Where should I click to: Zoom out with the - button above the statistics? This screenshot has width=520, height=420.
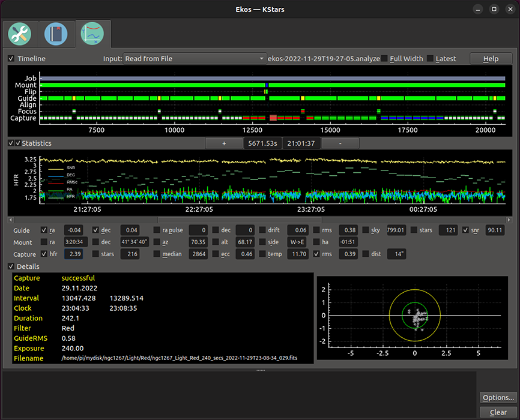pos(340,143)
